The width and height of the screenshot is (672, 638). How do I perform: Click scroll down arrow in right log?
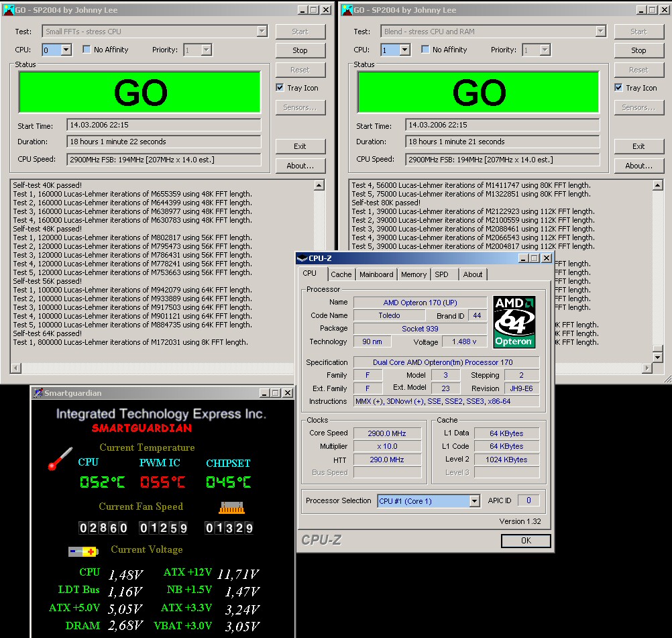[658, 357]
